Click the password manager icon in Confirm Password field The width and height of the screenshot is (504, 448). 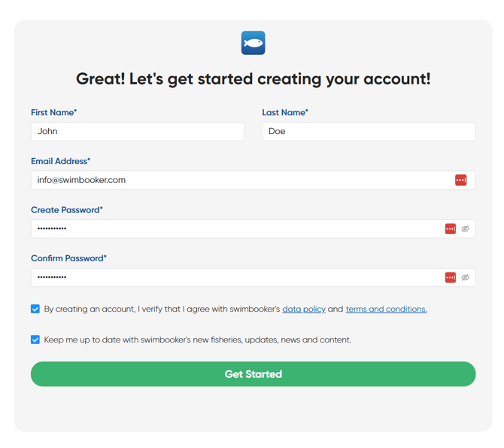coord(450,278)
